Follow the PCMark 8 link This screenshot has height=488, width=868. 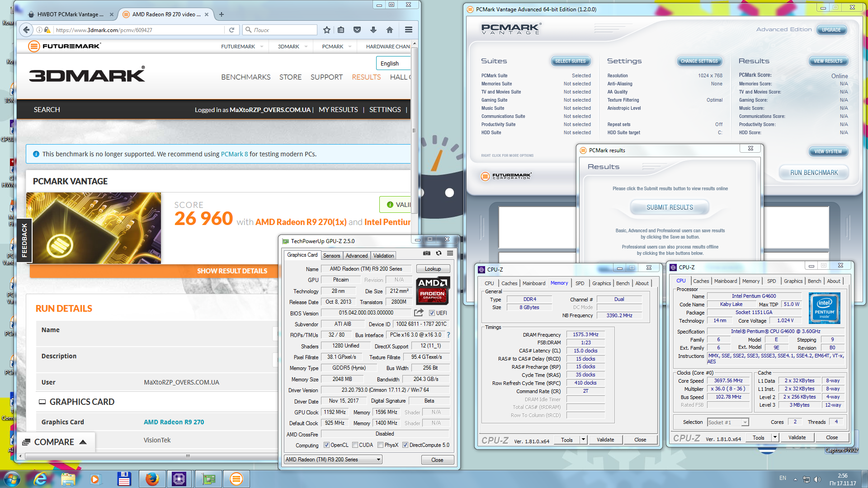click(x=234, y=154)
